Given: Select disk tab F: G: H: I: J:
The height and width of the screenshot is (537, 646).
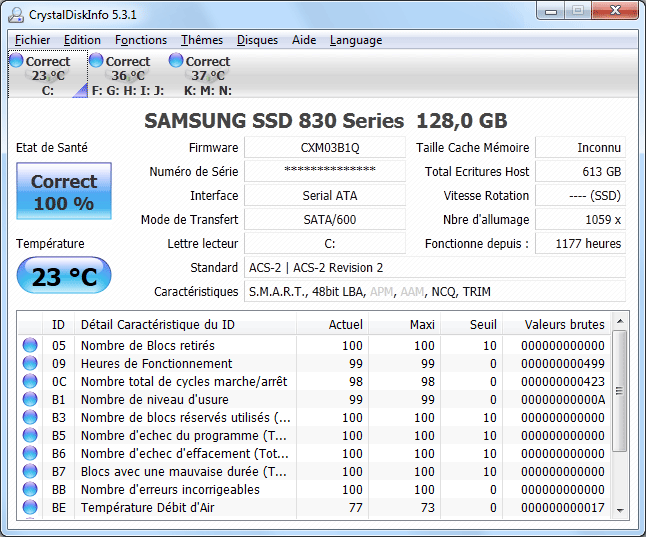Looking at the screenshot, I should pos(128,74).
